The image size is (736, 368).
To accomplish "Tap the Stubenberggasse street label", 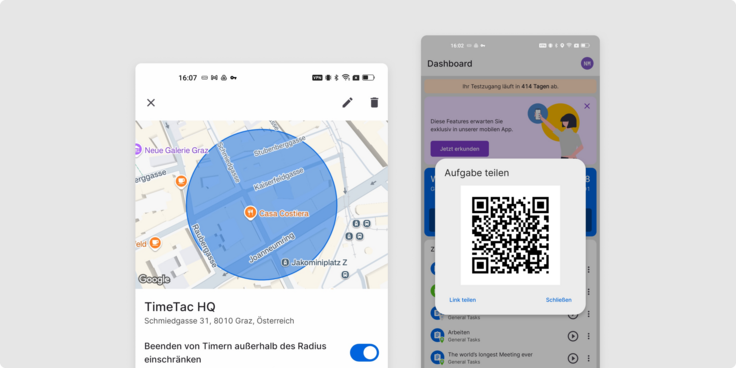I will click(x=280, y=146).
